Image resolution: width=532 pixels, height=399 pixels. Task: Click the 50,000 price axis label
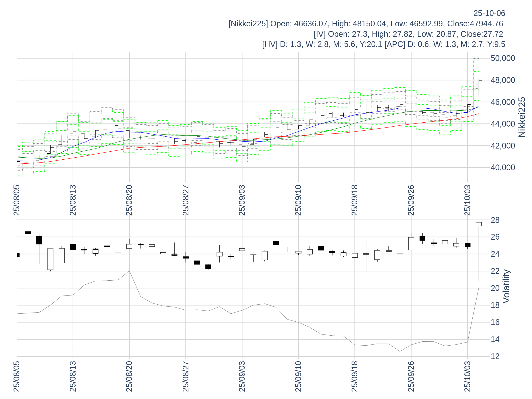[x=503, y=58]
